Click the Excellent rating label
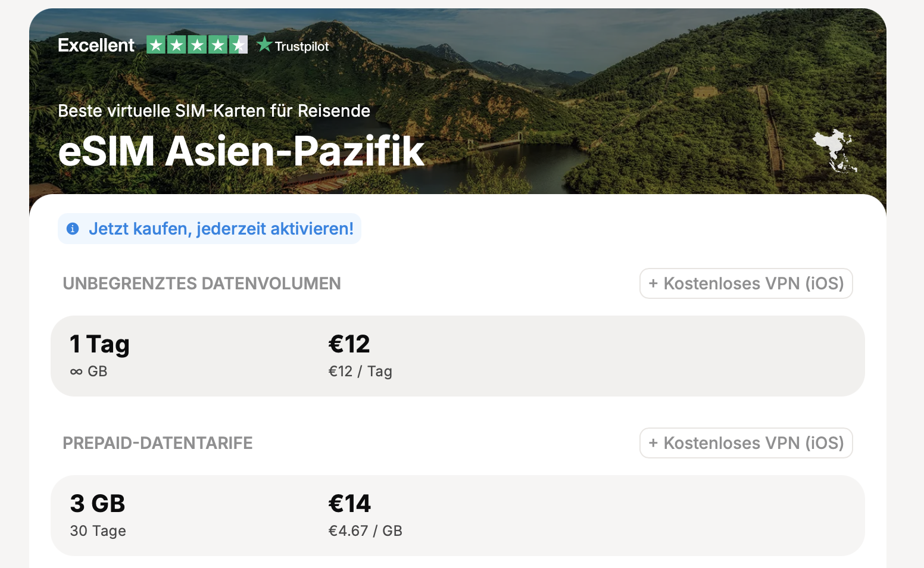The width and height of the screenshot is (924, 568). (96, 45)
